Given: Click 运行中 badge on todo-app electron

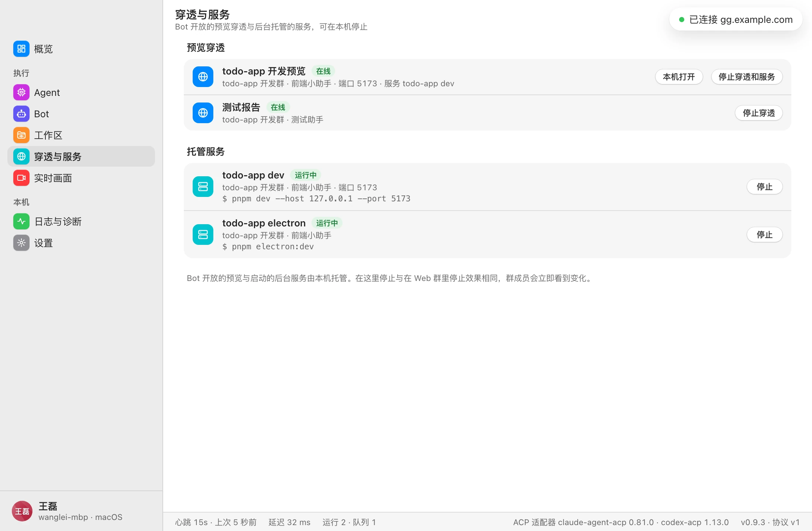Looking at the screenshot, I should 327,223.
